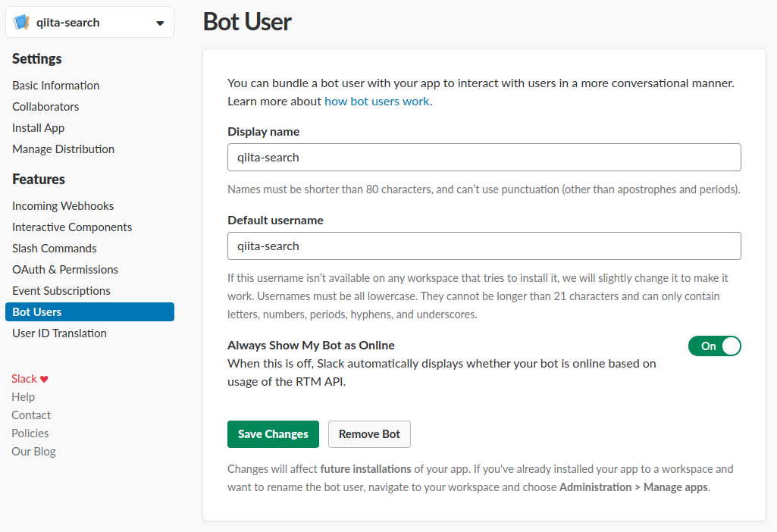Go to Collaborators settings
This screenshot has height=532, width=777.
point(45,107)
